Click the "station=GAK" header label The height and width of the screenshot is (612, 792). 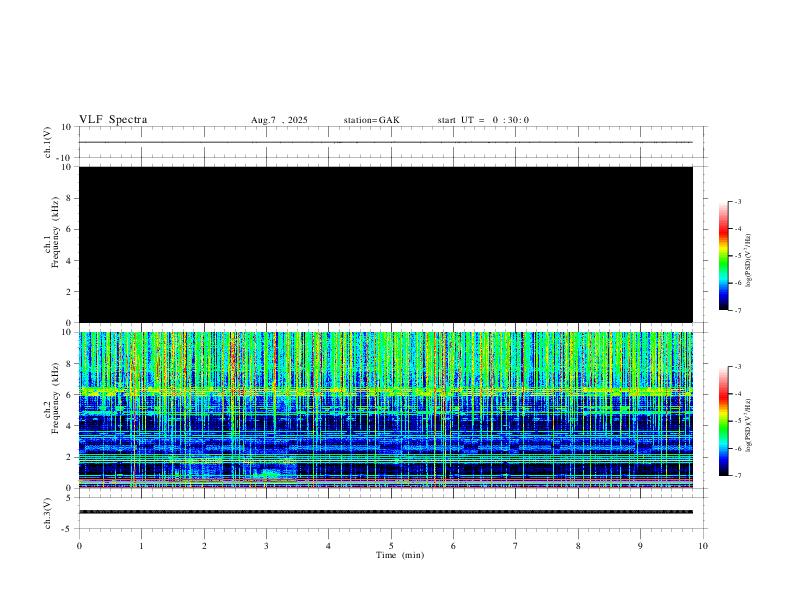click(x=372, y=120)
